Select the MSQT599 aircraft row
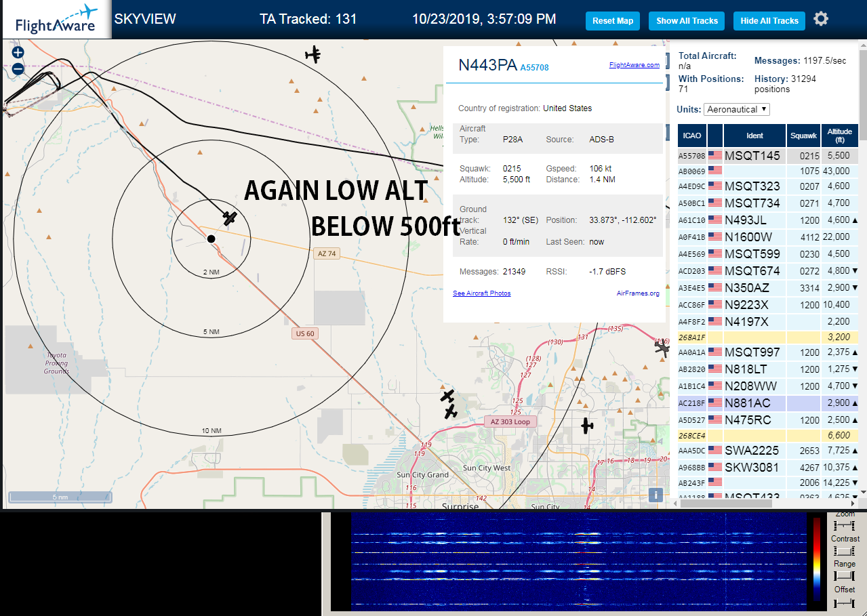Image resolution: width=867 pixels, height=616 pixels. (x=768, y=254)
